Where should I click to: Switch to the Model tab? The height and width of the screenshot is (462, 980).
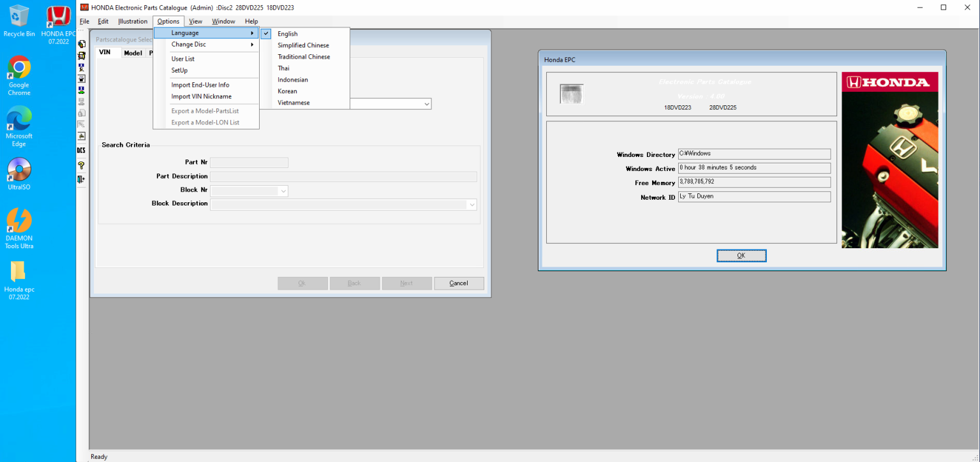[x=133, y=52]
